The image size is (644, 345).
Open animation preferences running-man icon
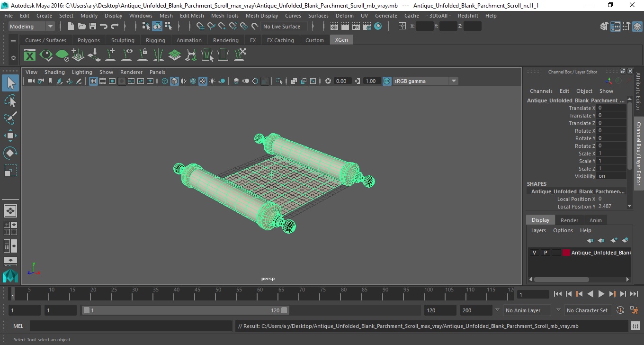pyautogui.click(x=635, y=310)
